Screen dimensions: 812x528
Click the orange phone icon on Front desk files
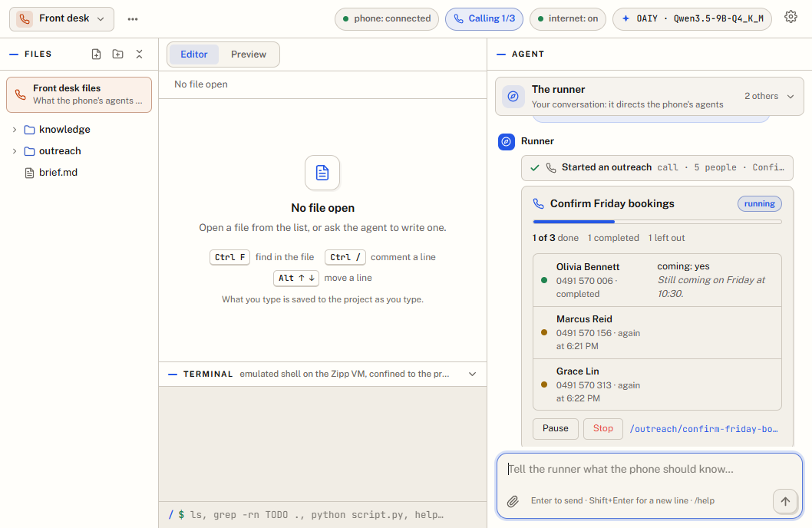tap(20, 94)
